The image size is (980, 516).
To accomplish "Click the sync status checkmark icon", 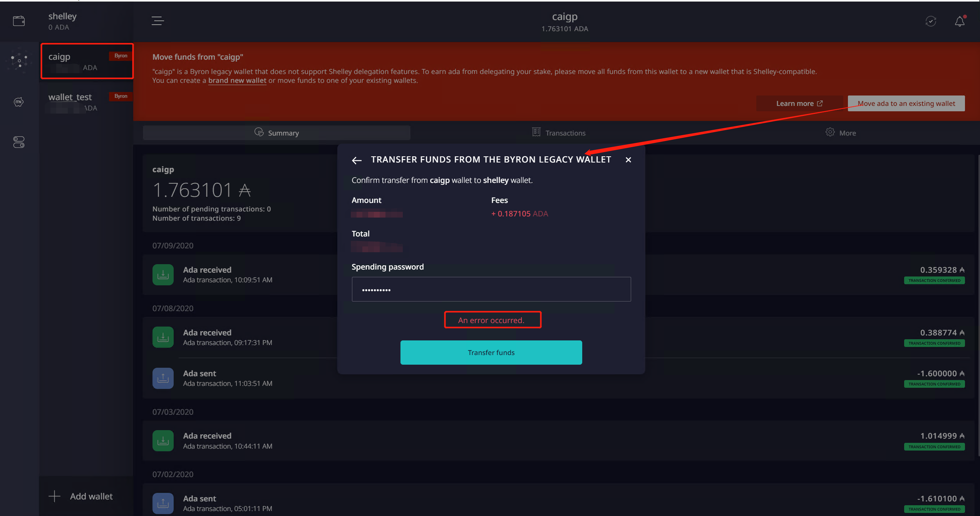I will pyautogui.click(x=931, y=21).
